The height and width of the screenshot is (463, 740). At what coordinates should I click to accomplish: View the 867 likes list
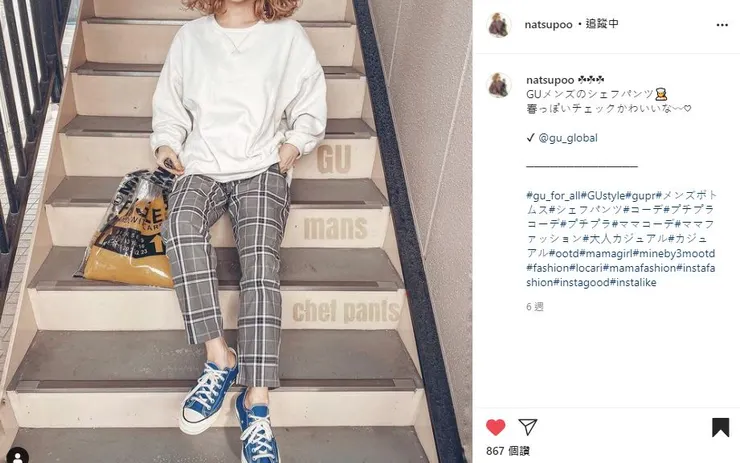[508, 451]
